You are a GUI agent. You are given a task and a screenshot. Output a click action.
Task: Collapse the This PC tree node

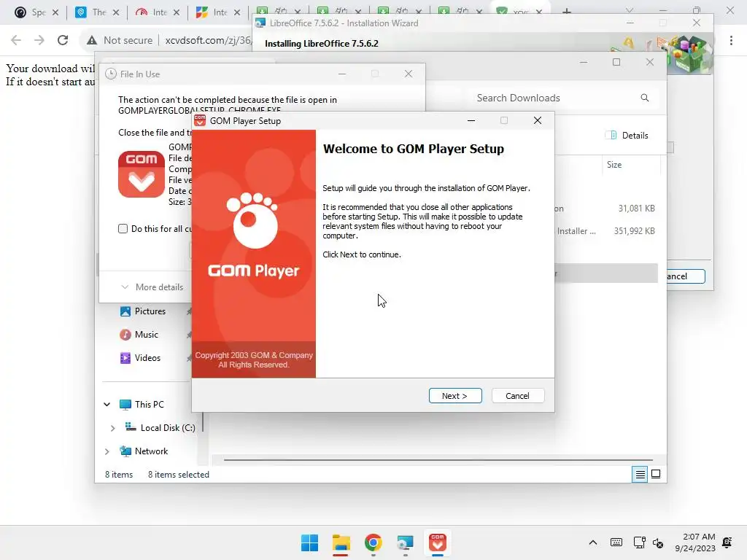point(107,404)
